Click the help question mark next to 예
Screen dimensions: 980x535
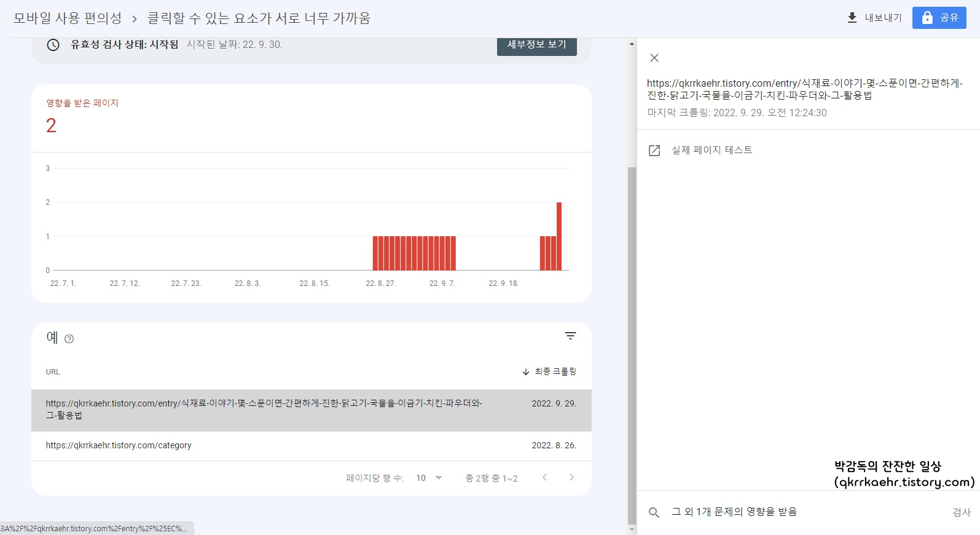pos(69,339)
